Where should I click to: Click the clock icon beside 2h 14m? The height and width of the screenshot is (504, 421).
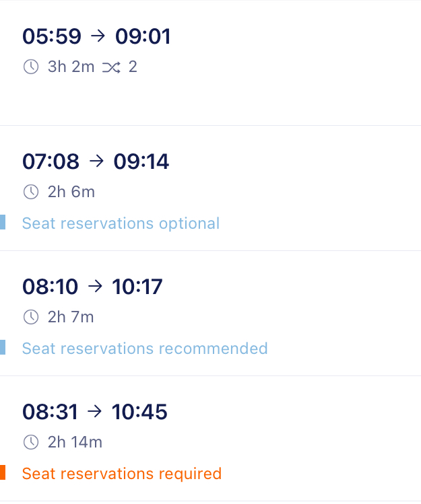click(31, 442)
